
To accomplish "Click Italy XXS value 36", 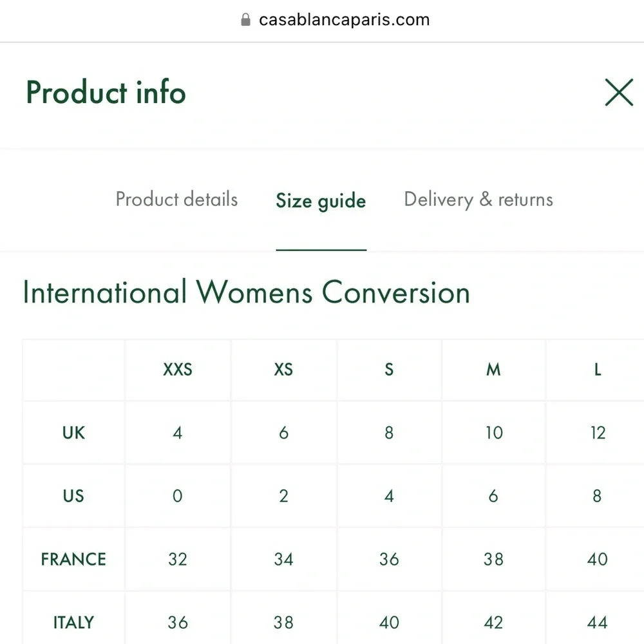I will click(x=178, y=623).
